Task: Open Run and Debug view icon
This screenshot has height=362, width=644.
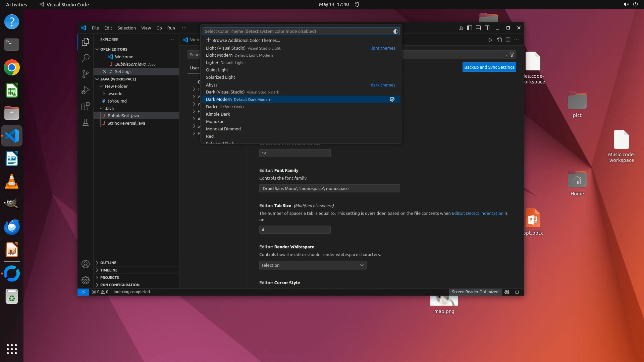Action: (x=86, y=90)
